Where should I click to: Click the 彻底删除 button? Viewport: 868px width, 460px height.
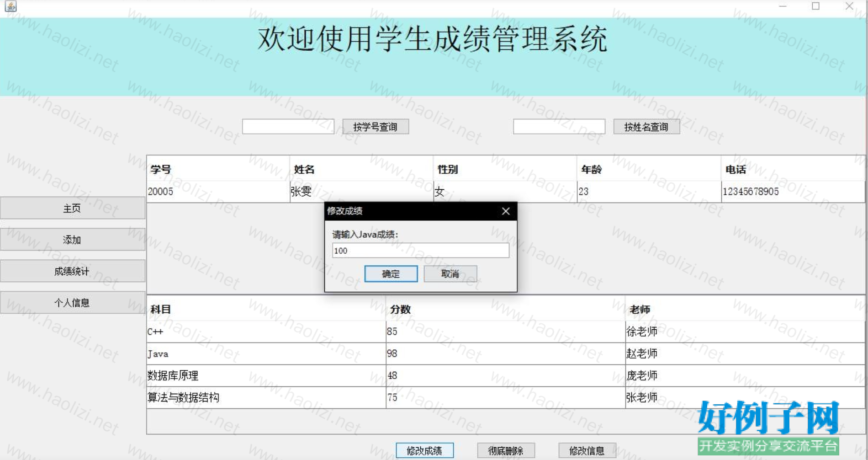506,450
